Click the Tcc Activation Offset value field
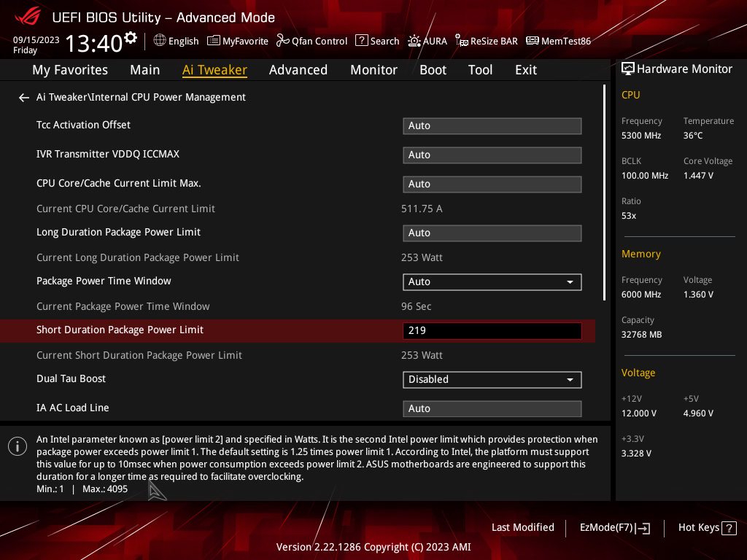747x560 pixels. 492,126
